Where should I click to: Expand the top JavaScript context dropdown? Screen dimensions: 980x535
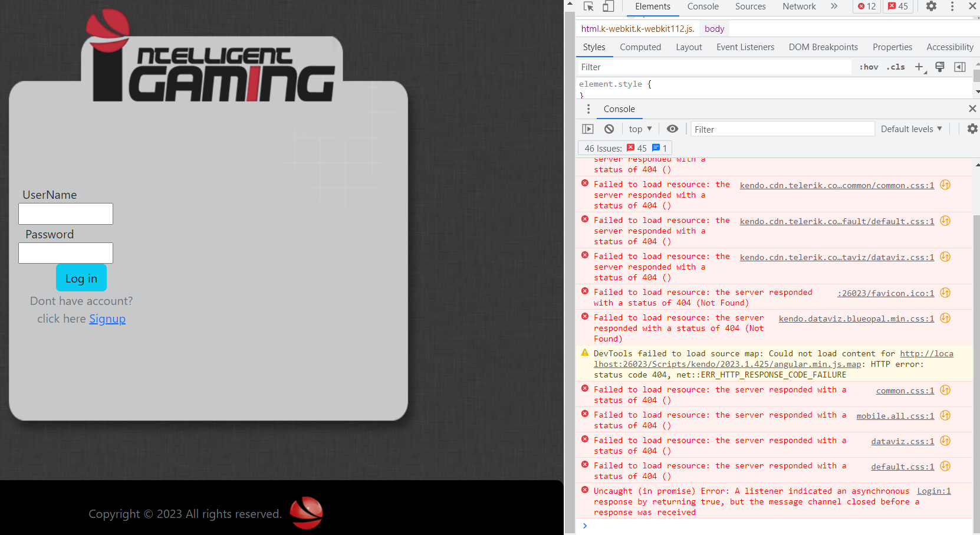coord(640,129)
